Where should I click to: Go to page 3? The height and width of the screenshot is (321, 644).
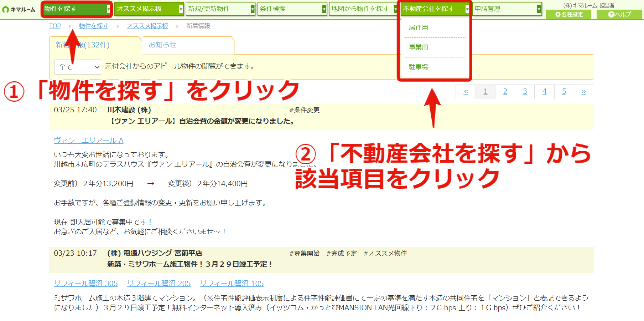(525, 92)
